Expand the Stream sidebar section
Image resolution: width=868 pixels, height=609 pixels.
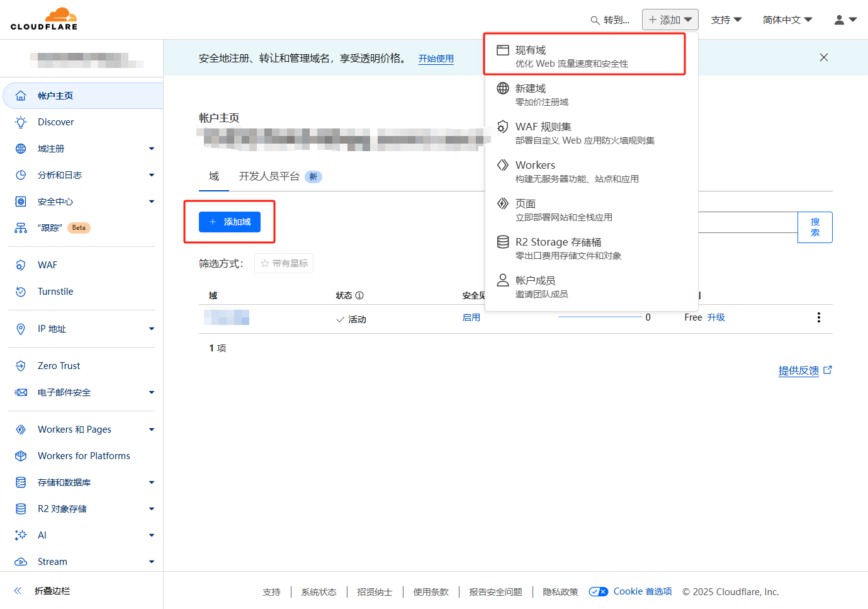pyautogui.click(x=152, y=562)
